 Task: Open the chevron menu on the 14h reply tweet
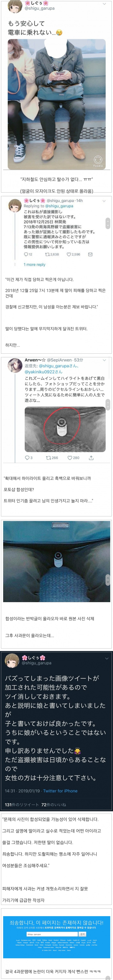(x=104, y=201)
